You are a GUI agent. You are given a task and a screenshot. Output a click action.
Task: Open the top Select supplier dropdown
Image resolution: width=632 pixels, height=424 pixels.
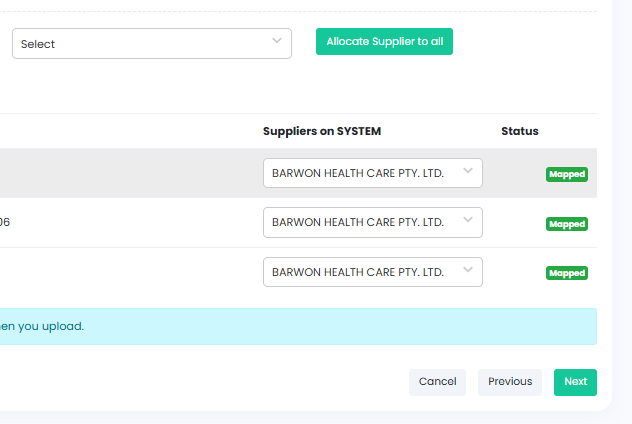[x=151, y=44]
